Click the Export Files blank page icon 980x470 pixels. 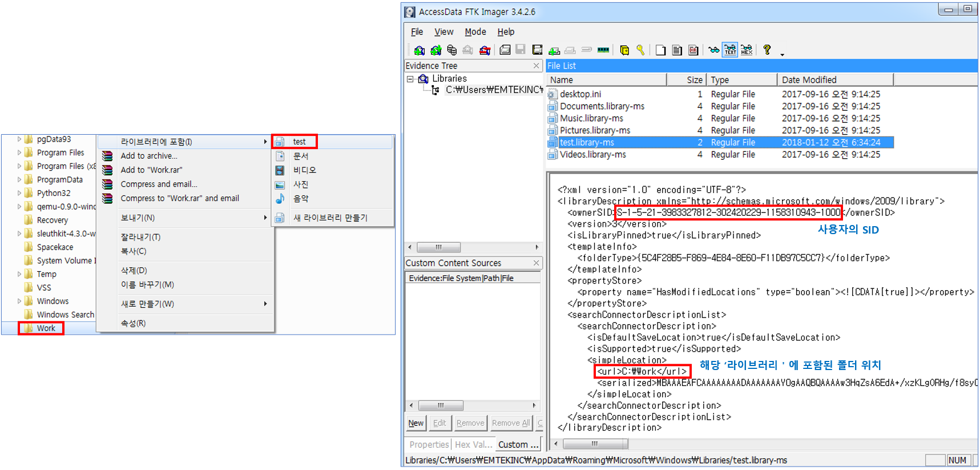tap(660, 50)
